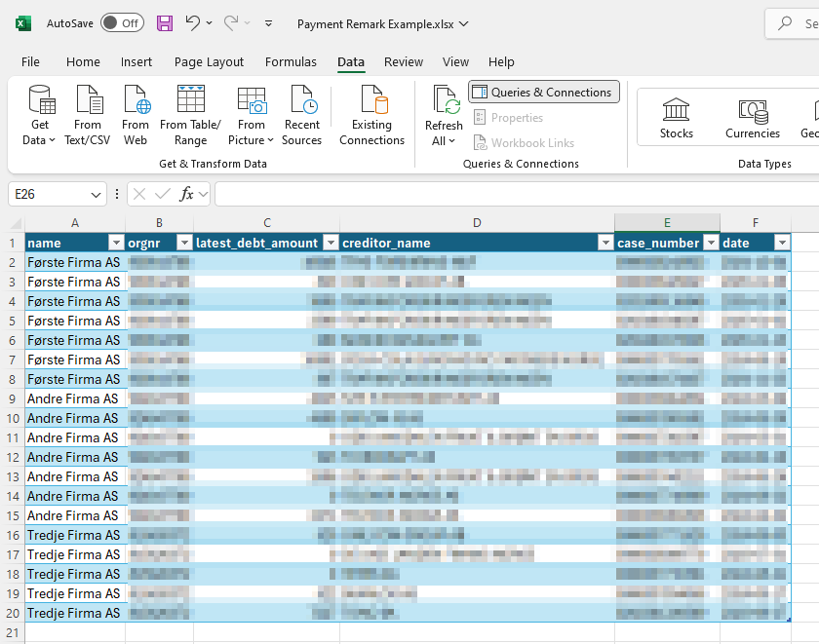Viewport: 819px width, 644px height.
Task: Open the case_number filter dropdown
Action: click(x=711, y=243)
